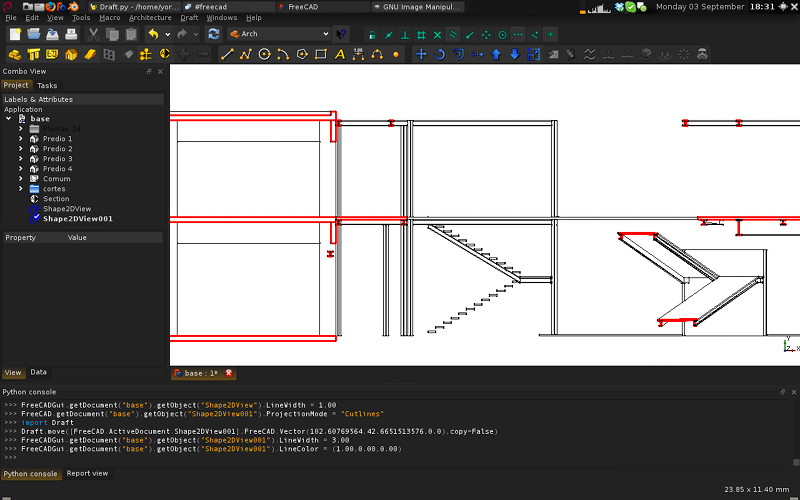This screenshot has width=800, height=500.
Task: Switch to GNU Image Manipulation taskbar window
Action: coord(417,7)
